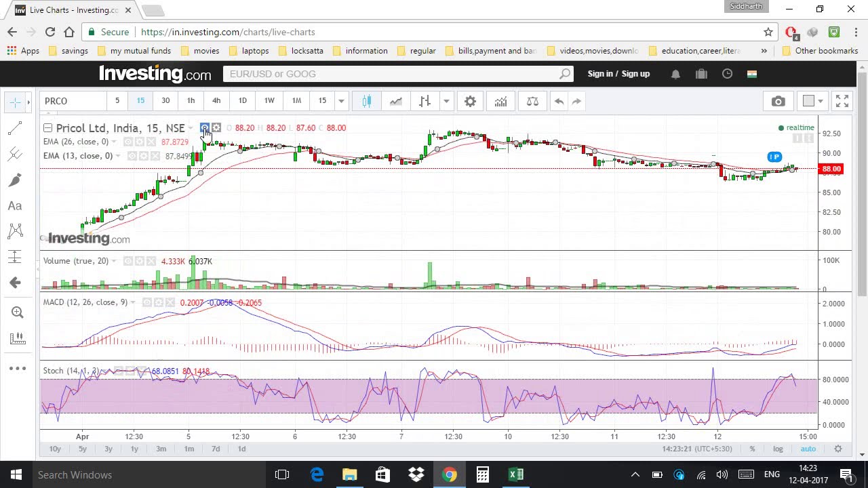
Task: Open the portfolio briefcase icon
Action: click(701, 74)
